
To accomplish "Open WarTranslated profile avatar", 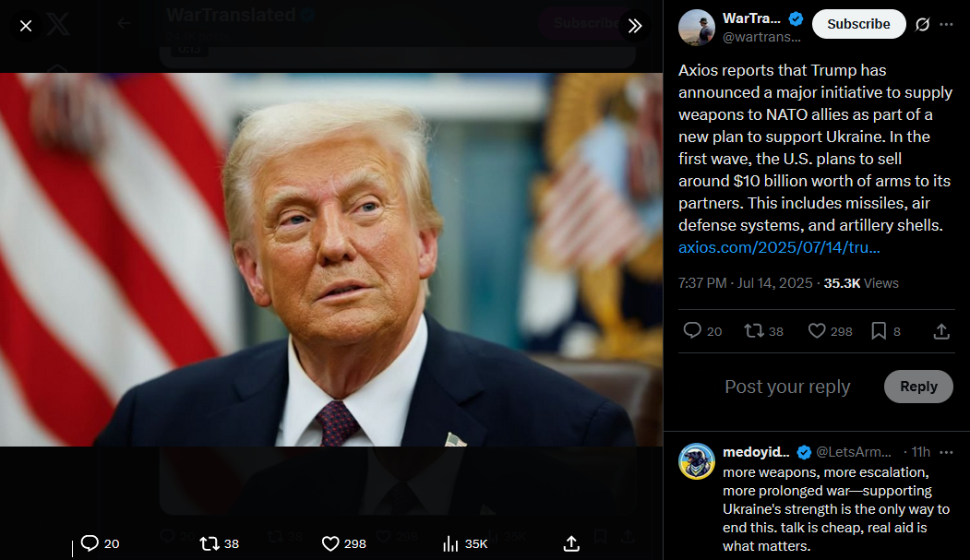I will point(697,27).
